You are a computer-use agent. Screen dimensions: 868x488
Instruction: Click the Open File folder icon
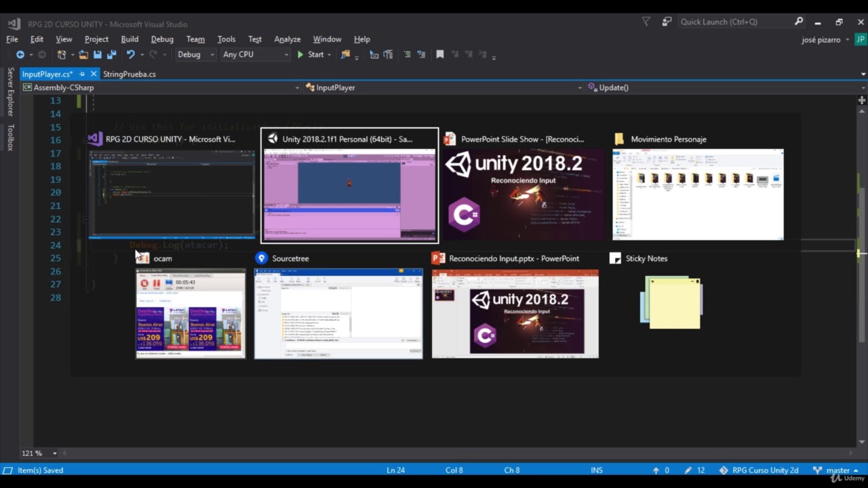83,55
